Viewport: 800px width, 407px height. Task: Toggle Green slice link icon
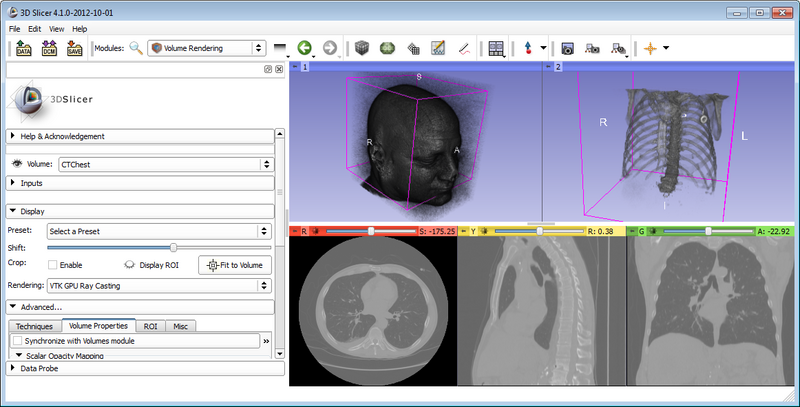[x=653, y=231]
